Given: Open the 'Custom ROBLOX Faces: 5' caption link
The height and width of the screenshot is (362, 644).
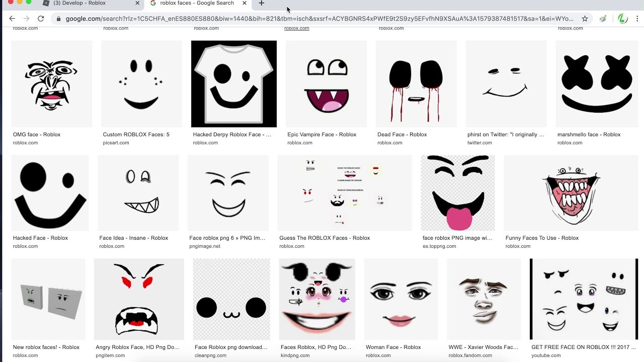Looking at the screenshot, I should [x=136, y=135].
